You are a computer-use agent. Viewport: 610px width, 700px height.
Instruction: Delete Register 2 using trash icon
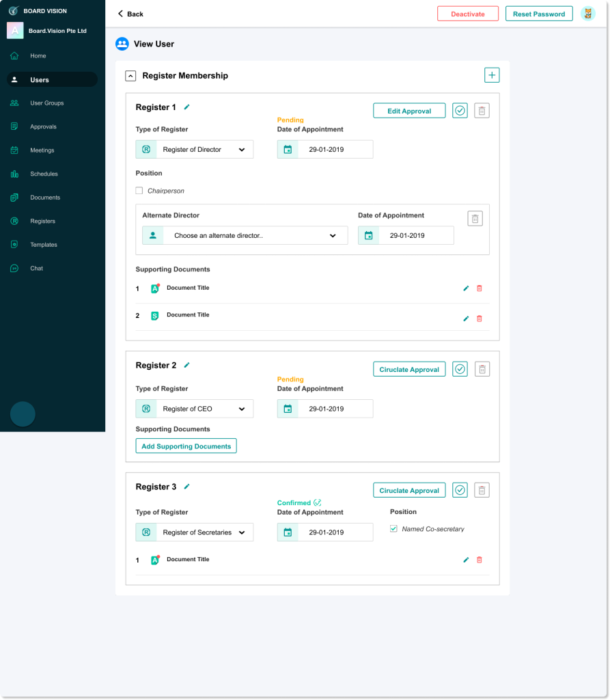pyautogui.click(x=482, y=369)
